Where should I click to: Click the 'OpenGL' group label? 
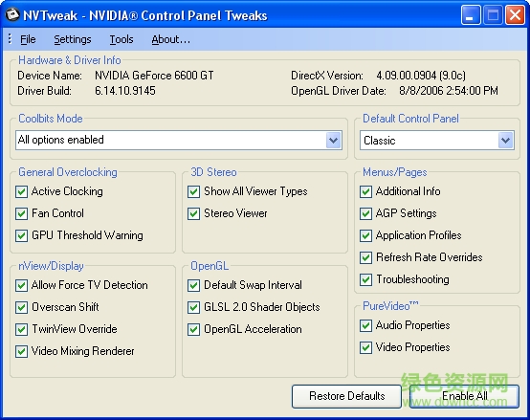point(210,266)
